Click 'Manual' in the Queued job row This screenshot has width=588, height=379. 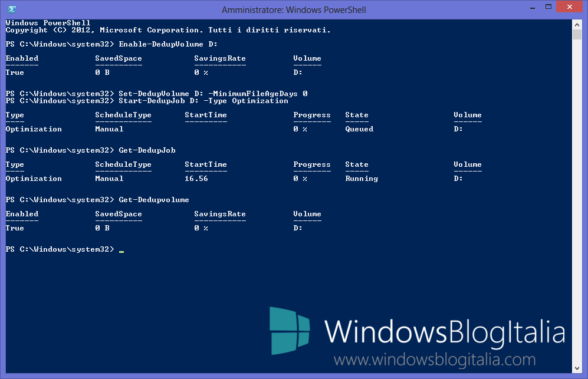(x=109, y=129)
